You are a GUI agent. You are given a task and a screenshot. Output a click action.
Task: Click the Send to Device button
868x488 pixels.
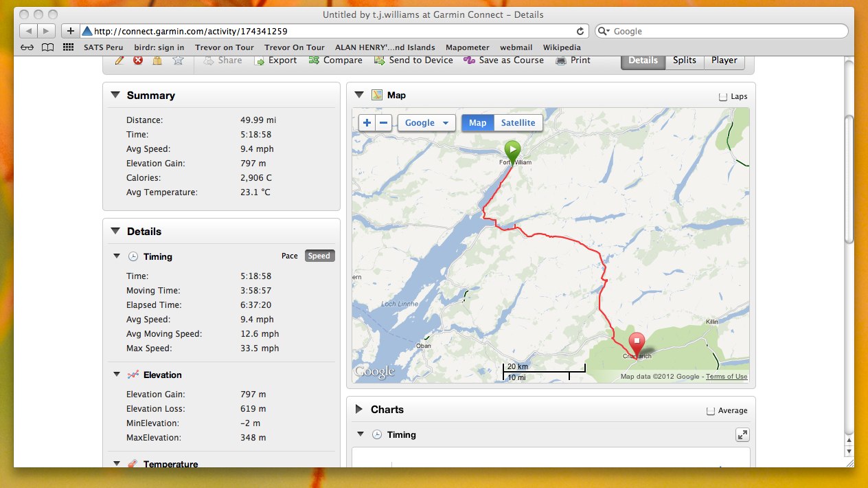click(x=413, y=60)
